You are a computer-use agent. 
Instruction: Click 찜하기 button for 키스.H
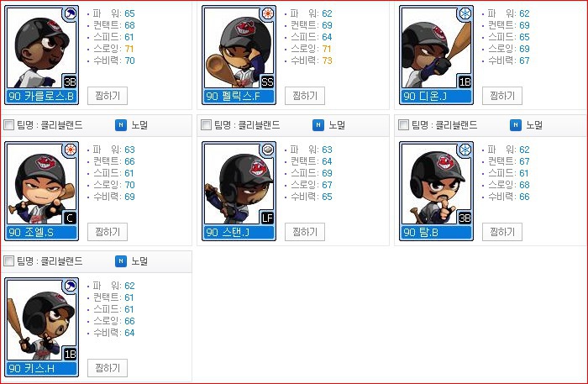coord(108,368)
